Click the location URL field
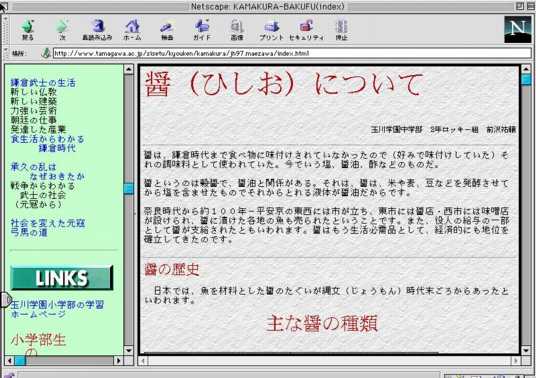This screenshot has height=378, width=536. tap(292, 53)
